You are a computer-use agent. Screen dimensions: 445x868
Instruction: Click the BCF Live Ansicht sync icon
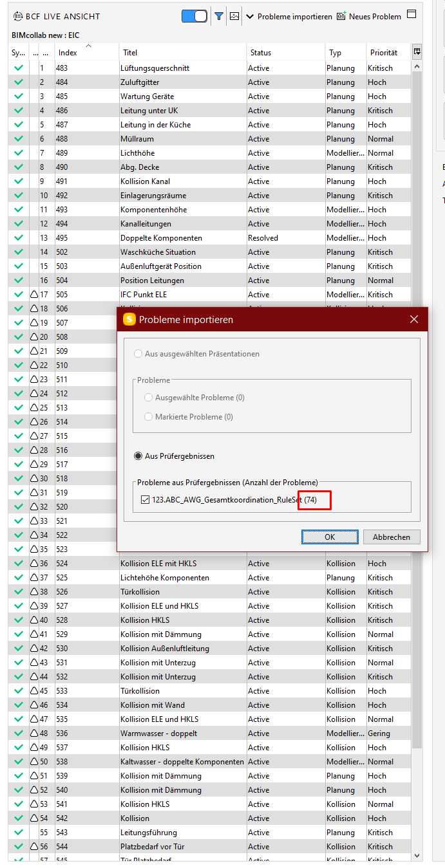point(17,16)
